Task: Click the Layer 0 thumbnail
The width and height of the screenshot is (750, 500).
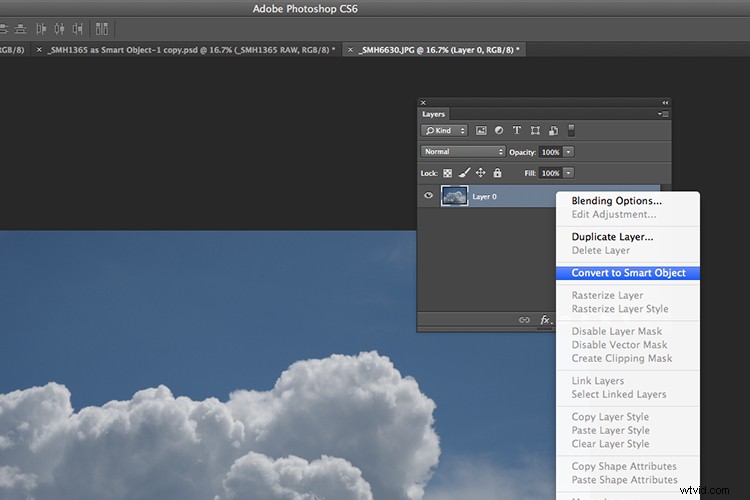Action: pos(454,196)
